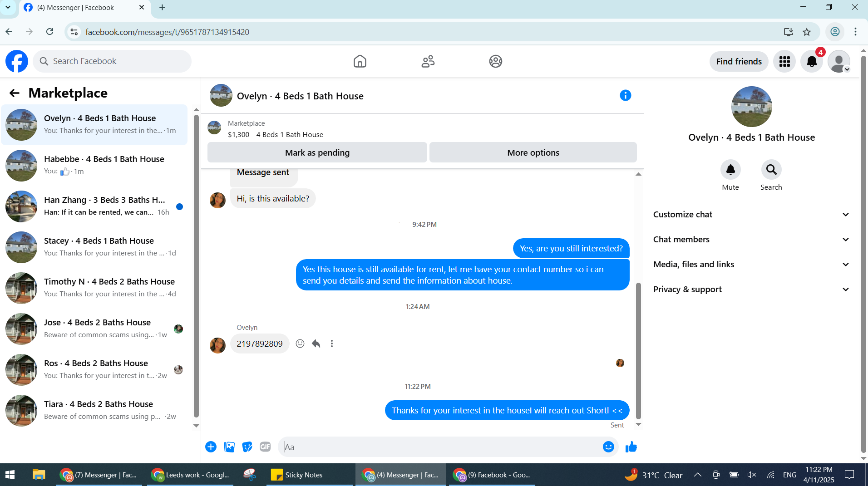Switch to Sticky Notes in the taskbar

[310, 475]
